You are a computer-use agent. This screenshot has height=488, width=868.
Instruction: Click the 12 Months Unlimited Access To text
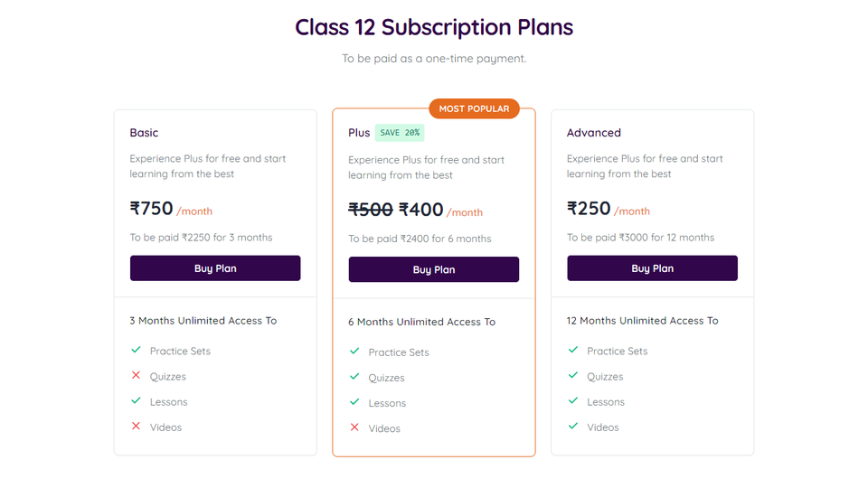tap(642, 321)
